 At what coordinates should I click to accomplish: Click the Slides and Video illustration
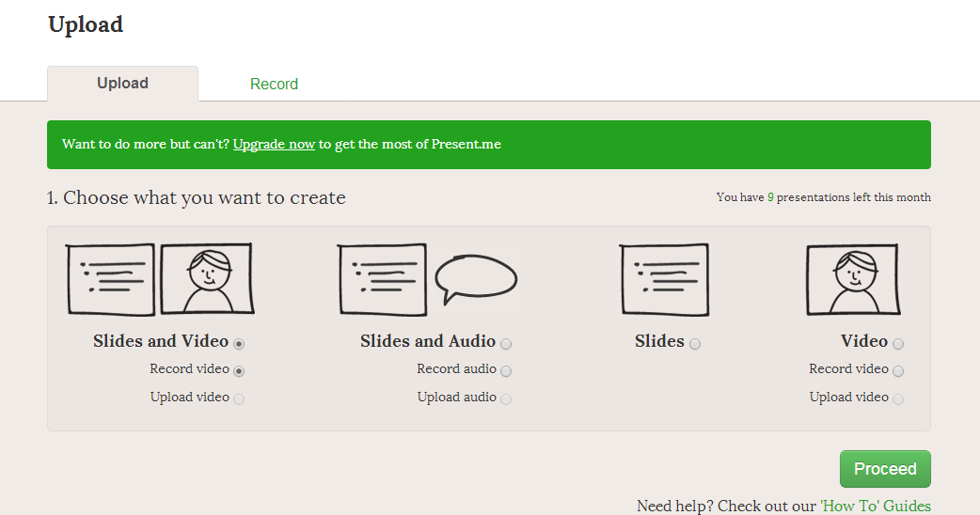(x=160, y=279)
